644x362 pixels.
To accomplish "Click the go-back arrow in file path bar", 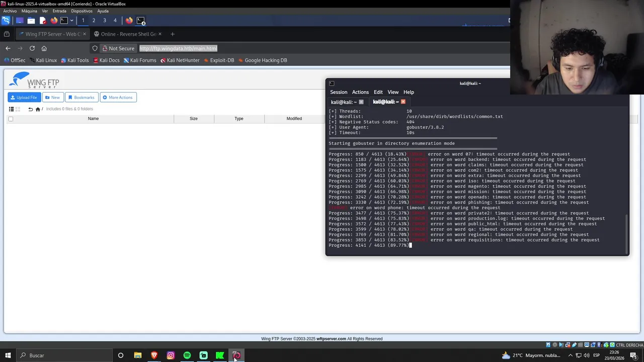I will tap(30, 109).
